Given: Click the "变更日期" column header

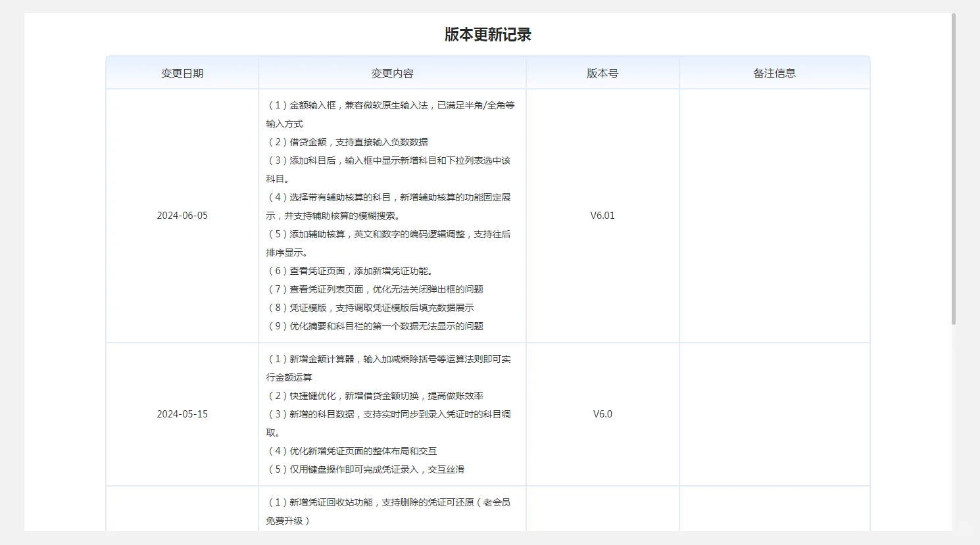Looking at the screenshot, I should click(182, 73).
